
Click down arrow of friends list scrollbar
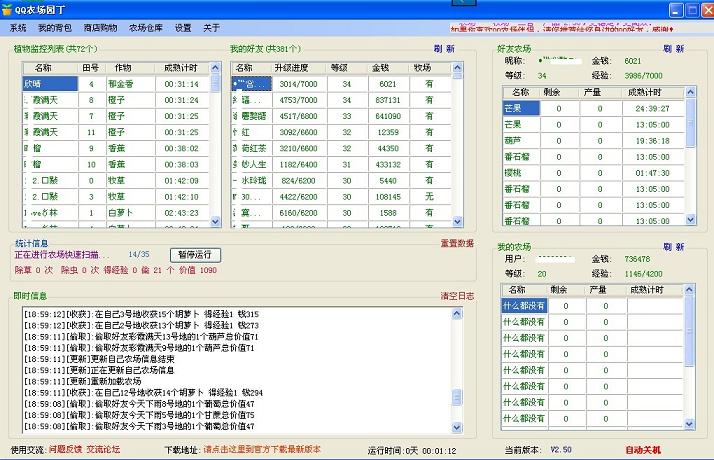(457, 221)
